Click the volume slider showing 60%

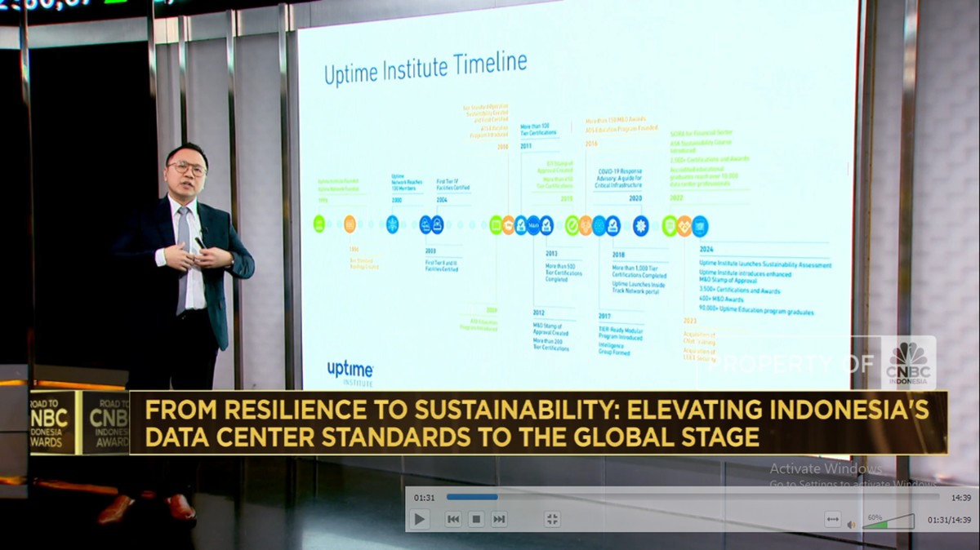point(889,521)
